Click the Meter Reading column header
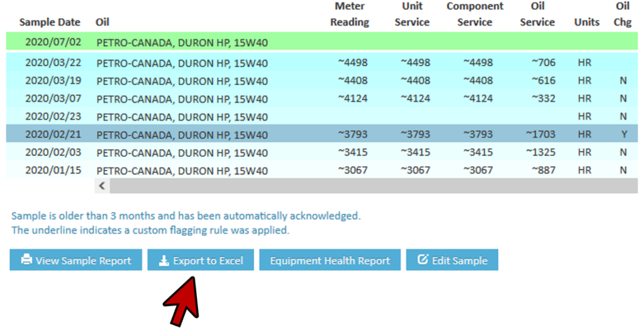This screenshot has width=644, height=331. pyautogui.click(x=350, y=14)
